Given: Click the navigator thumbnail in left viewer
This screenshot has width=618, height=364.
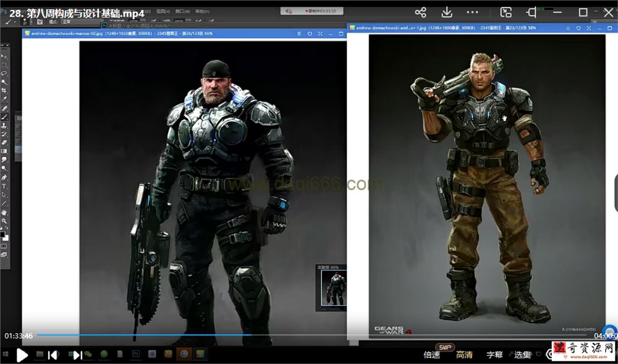Looking at the screenshot, I should pyautogui.click(x=334, y=288).
